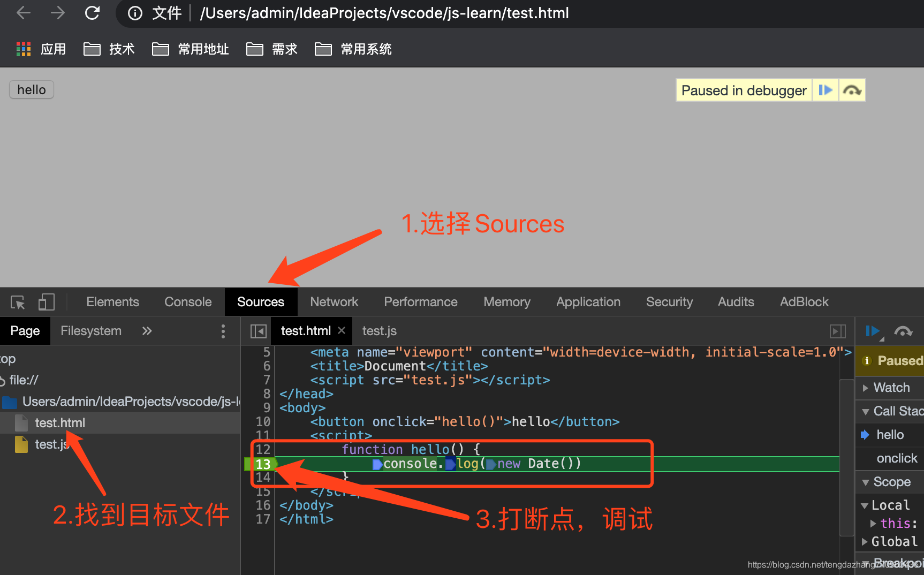Toggle the device toolbar icon
Image resolution: width=924 pixels, height=575 pixels.
click(47, 302)
